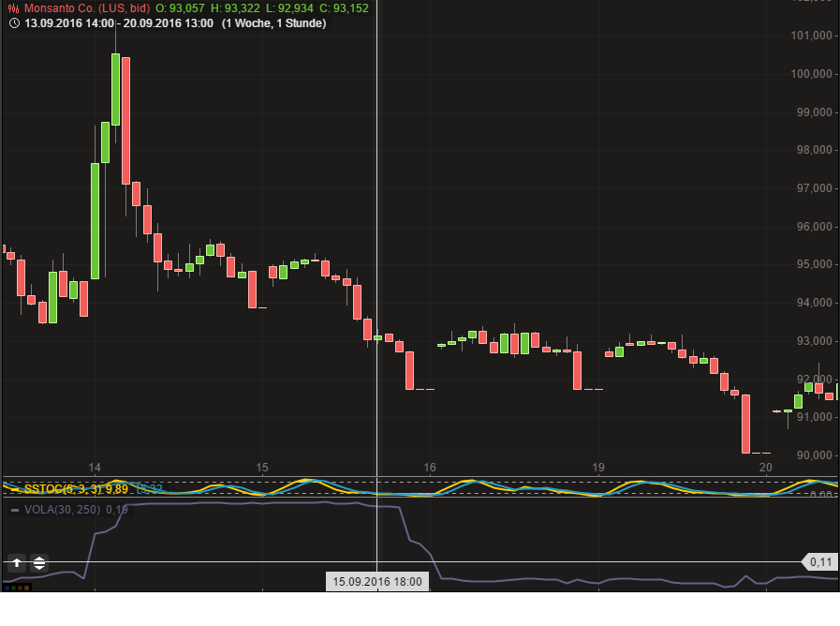Screen dimensions: 840x626
Task: Click the 98,000 price axis label
Action: (815, 150)
